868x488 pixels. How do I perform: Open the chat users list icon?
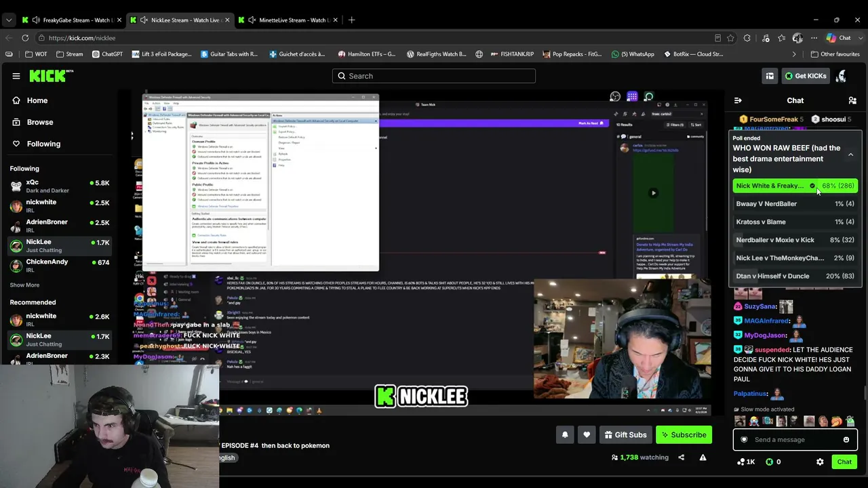point(852,100)
